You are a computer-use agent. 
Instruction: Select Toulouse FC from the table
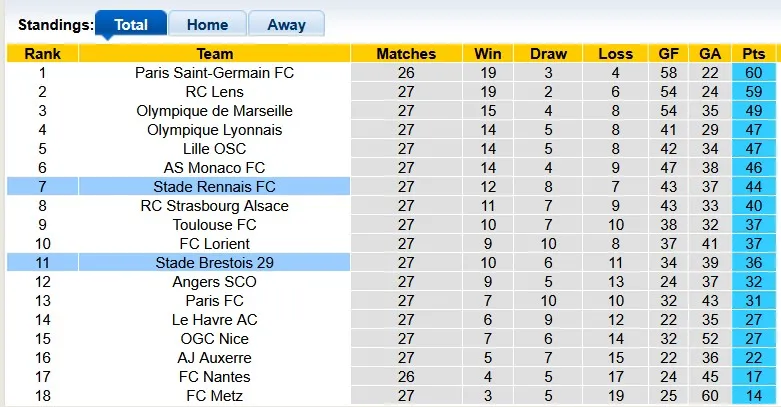coord(214,225)
